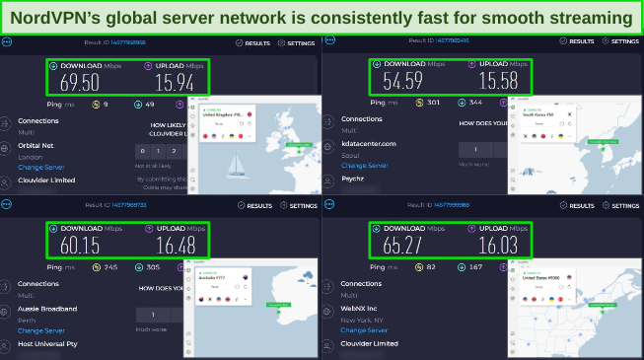Expand recent servers chevron in South Korea panel
Viewport: 644px width, 360px height.
pos(570,136)
